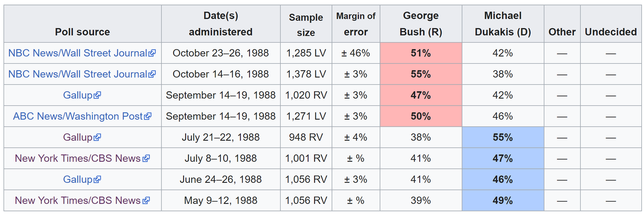This screenshot has width=644, height=215.
Task: Open New York Times/CBS News link for July 8–10
Action: 78,158
